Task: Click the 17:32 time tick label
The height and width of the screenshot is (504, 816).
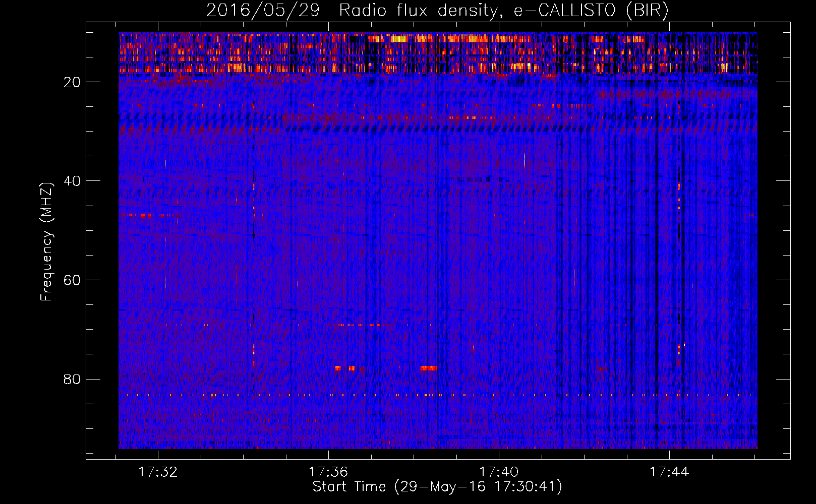Action: pos(158,472)
